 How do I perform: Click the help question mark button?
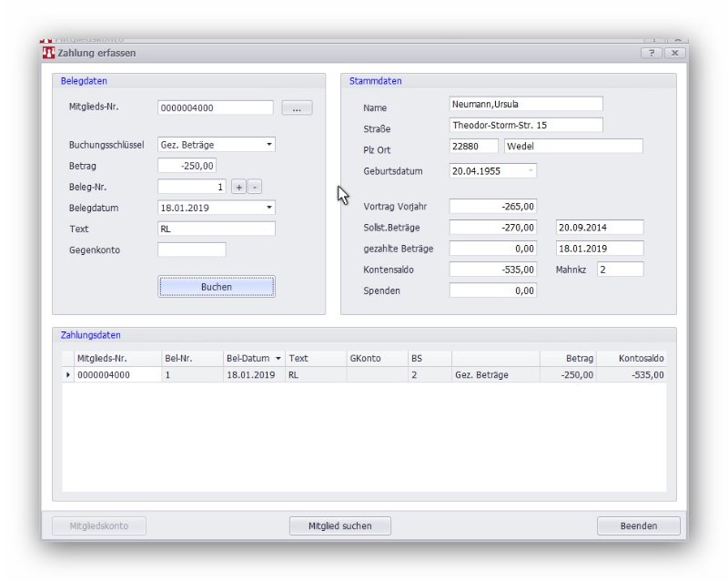click(x=651, y=54)
